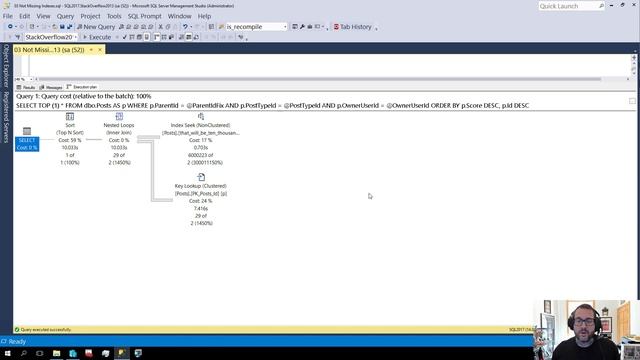640x360 pixels.
Task: Toggle Include Client Statistics
Action: [171, 37]
